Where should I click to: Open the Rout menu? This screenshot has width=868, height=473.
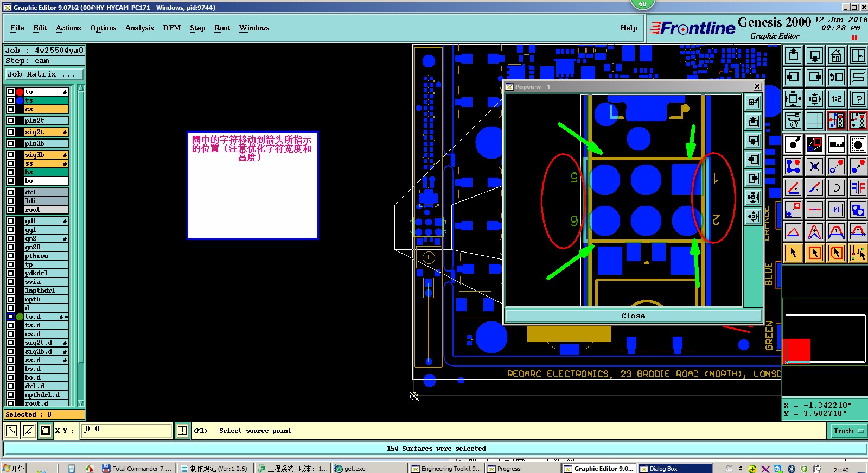click(222, 28)
